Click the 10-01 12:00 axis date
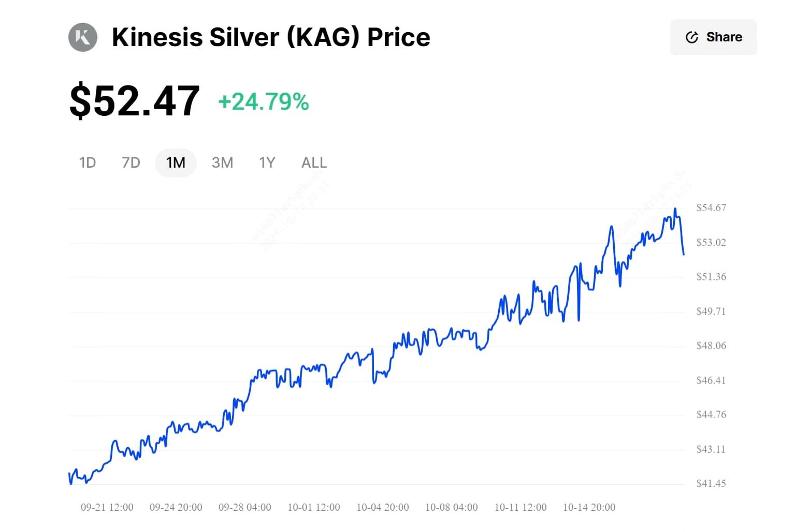This screenshot has height=532, width=795. pyautogui.click(x=314, y=508)
